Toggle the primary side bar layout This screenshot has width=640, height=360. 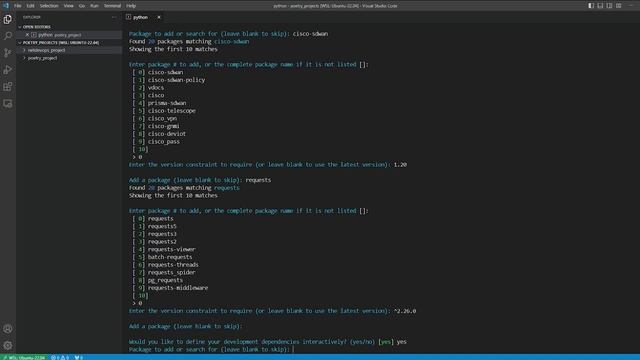[x=591, y=6]
